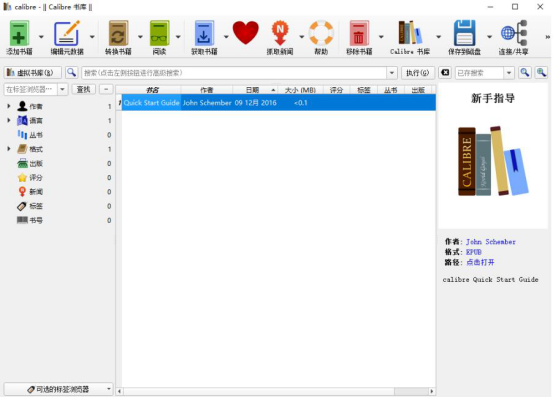Click the path link to open folder

(x=480, y=262)
